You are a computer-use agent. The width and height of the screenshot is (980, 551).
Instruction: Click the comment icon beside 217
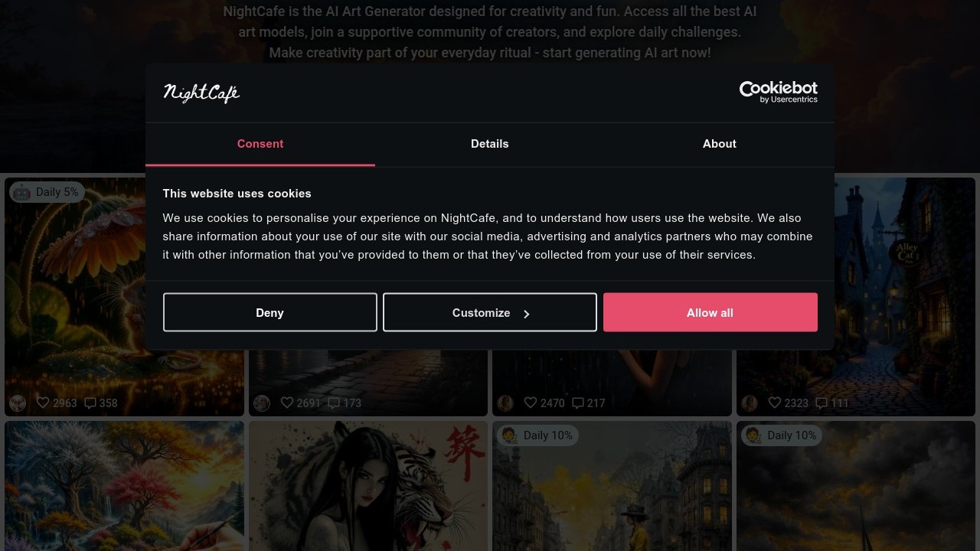pos(578,403)
